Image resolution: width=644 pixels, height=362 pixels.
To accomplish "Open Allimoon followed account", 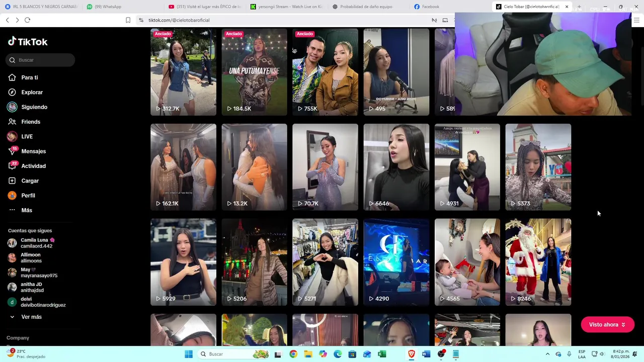I will (x=25, y=258).
